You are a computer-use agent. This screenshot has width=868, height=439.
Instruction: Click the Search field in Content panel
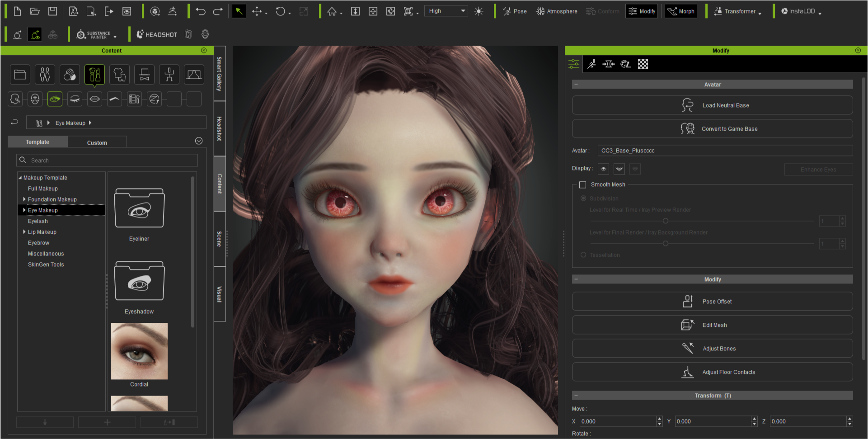107,160
